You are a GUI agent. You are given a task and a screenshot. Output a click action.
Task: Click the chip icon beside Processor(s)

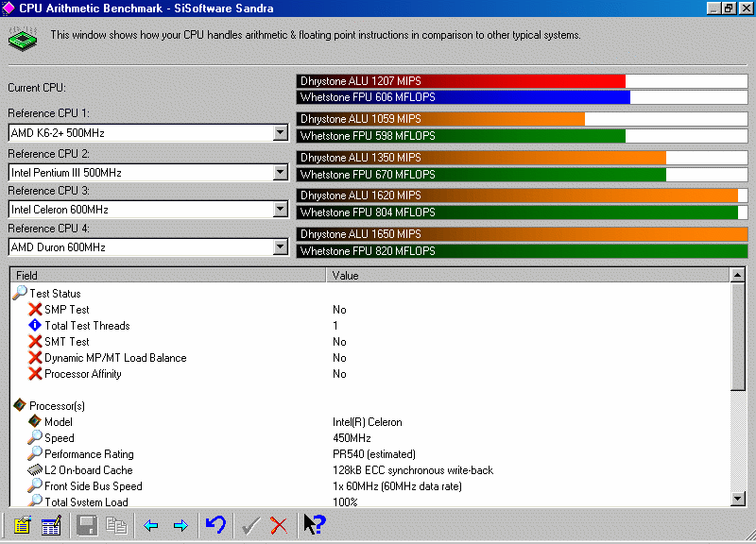point(20,405)
